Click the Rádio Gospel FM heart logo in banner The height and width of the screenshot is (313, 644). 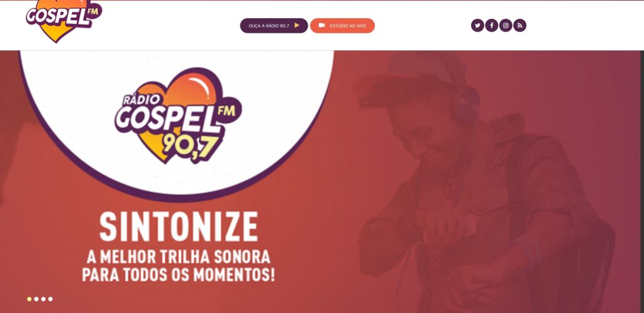point(178,116)
